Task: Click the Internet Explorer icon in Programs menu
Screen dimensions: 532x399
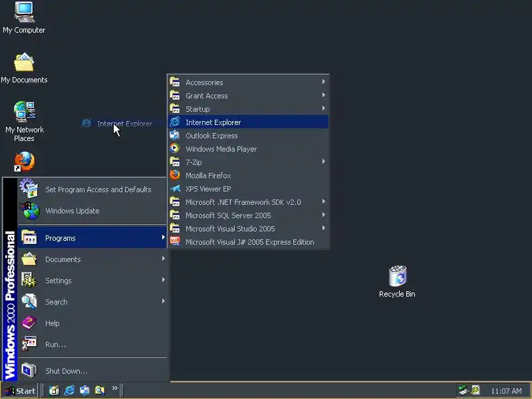Action: (175, 122)
